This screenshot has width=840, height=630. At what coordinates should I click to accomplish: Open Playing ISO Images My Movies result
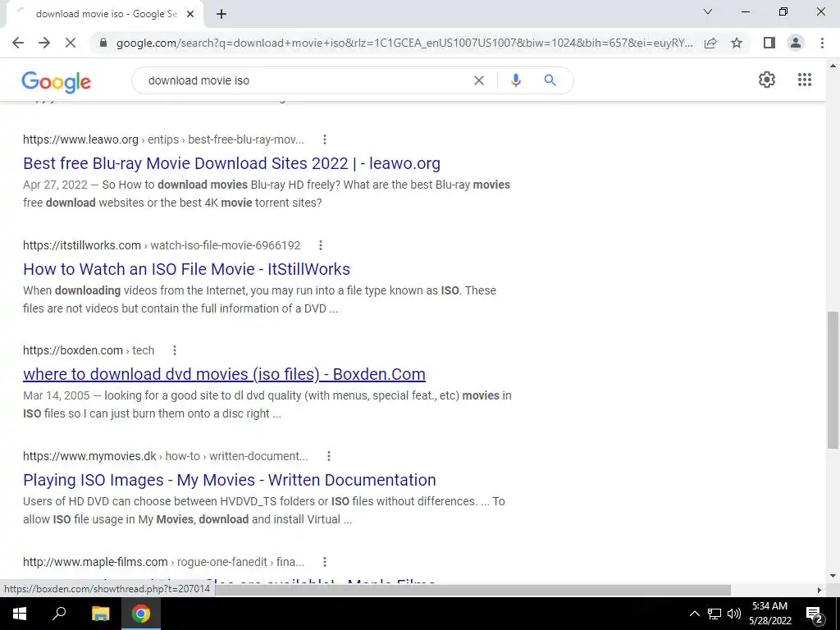coord(230,480)
